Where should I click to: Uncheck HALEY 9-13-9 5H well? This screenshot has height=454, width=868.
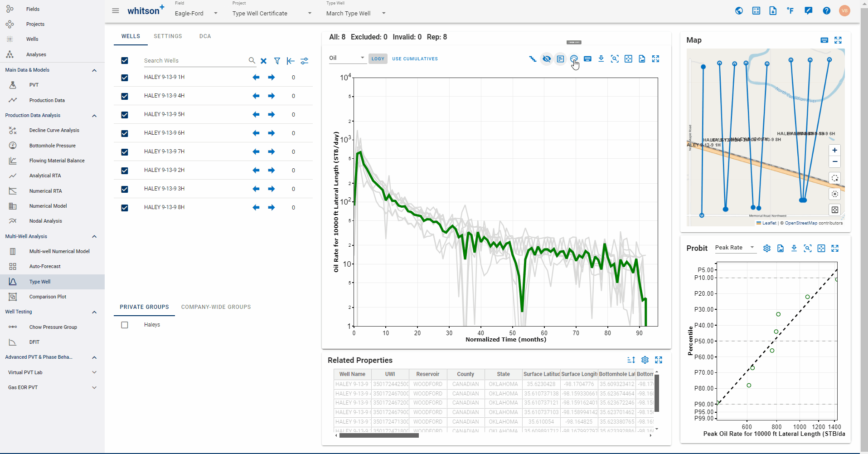pos(125,115)
